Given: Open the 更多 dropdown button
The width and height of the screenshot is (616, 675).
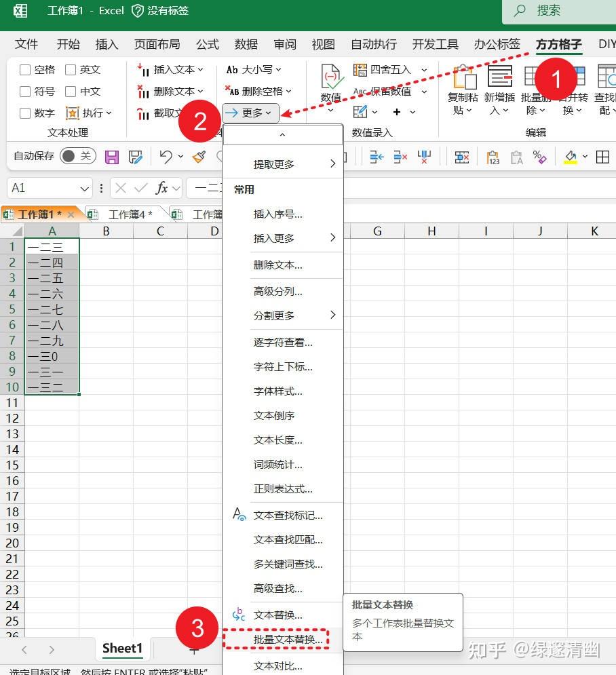Looking at the screenshot, I should point(250,113).
